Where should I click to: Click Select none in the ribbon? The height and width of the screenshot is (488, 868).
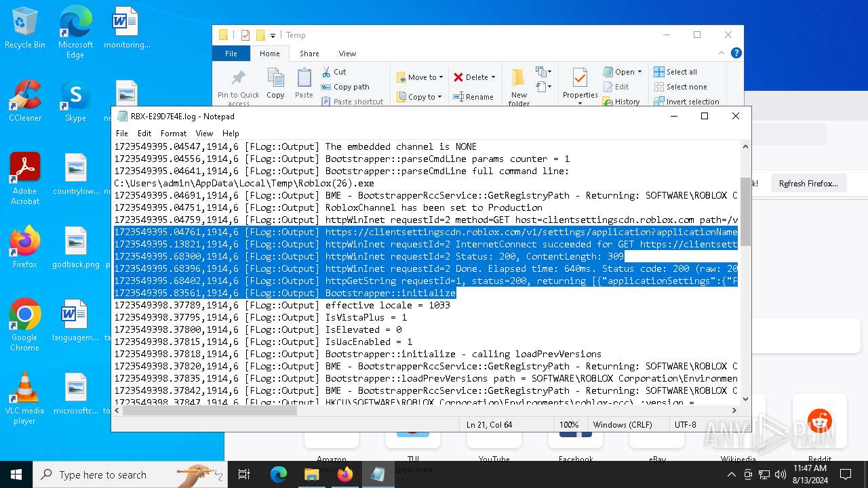tap(680, 87)
